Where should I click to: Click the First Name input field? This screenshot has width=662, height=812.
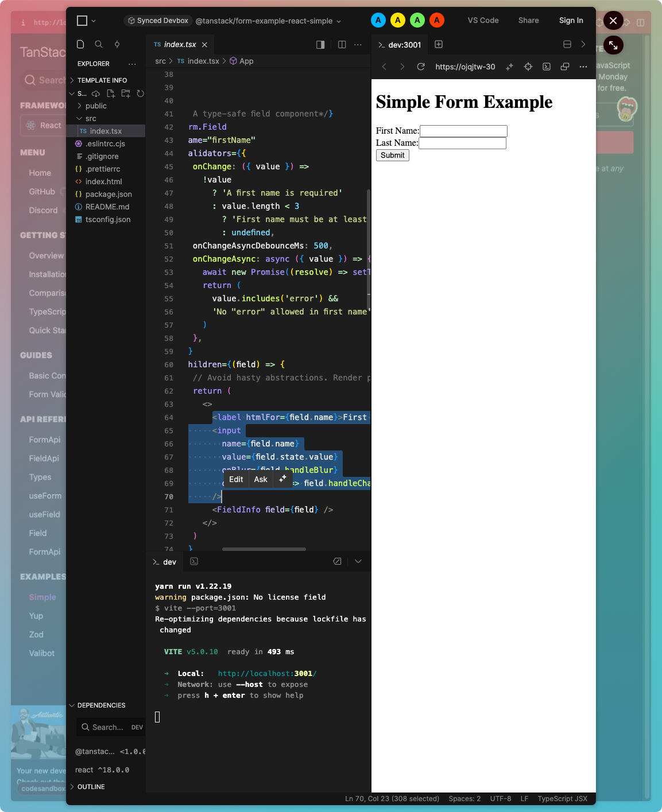point(463,131)
